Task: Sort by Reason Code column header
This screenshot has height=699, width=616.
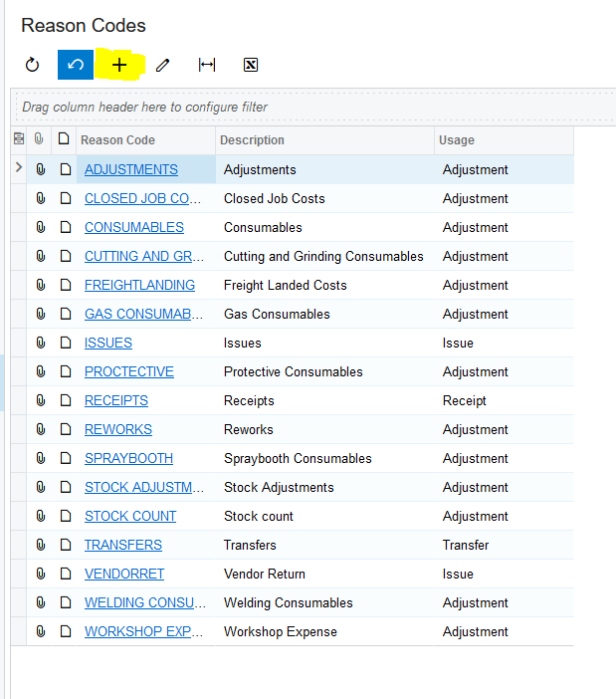Action: (117, 140)
